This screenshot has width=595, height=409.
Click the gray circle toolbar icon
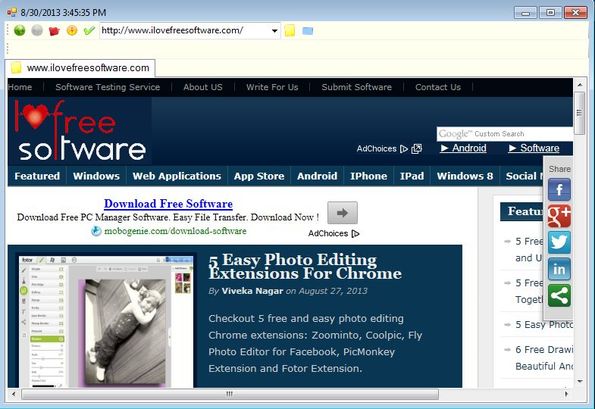click(x=37, y=30)
